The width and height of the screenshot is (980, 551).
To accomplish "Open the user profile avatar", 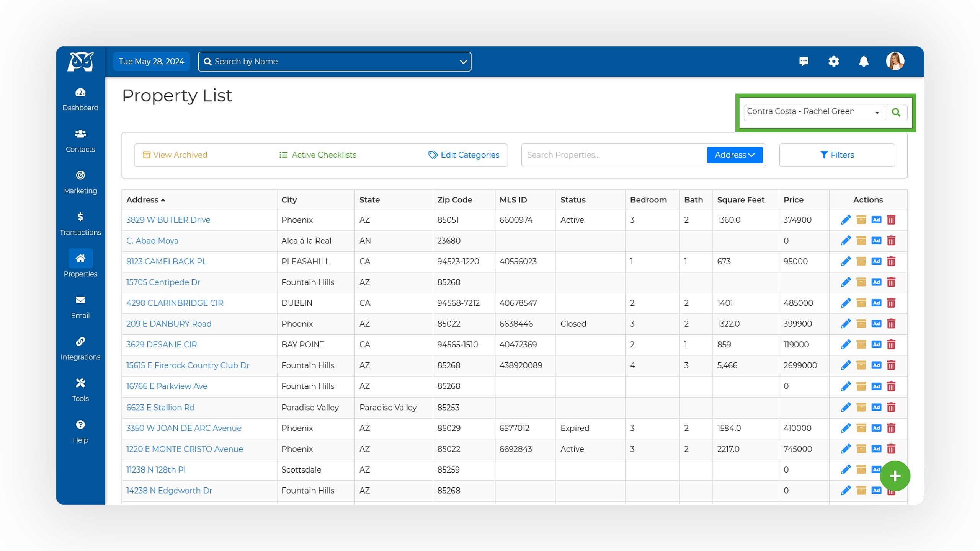I will click(895, 61).
